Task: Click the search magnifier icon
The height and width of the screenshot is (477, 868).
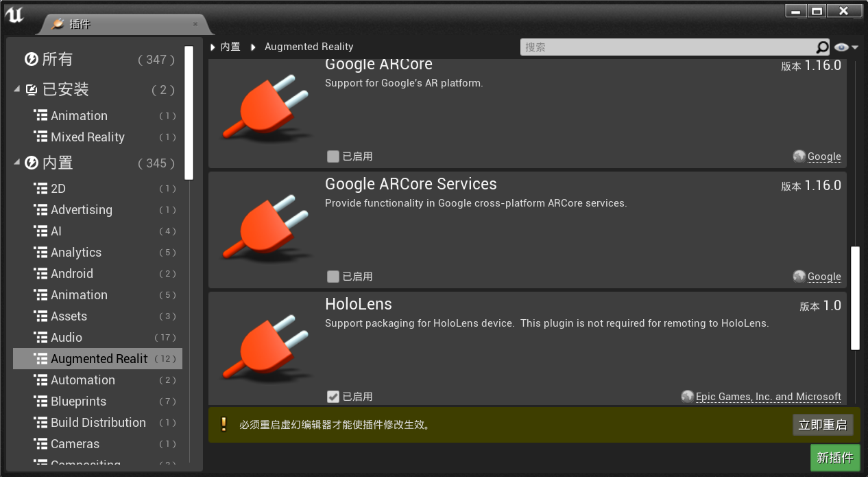Action: tap(822, 47)
